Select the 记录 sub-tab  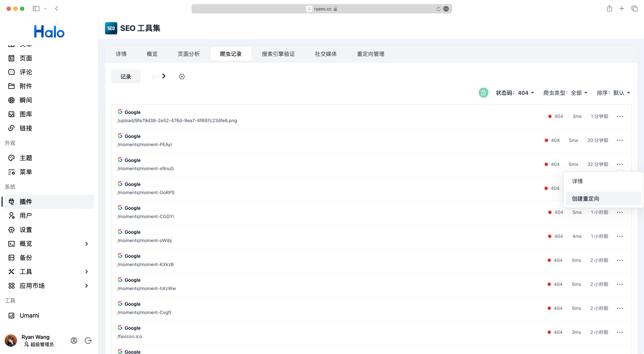tap(126, 77)
